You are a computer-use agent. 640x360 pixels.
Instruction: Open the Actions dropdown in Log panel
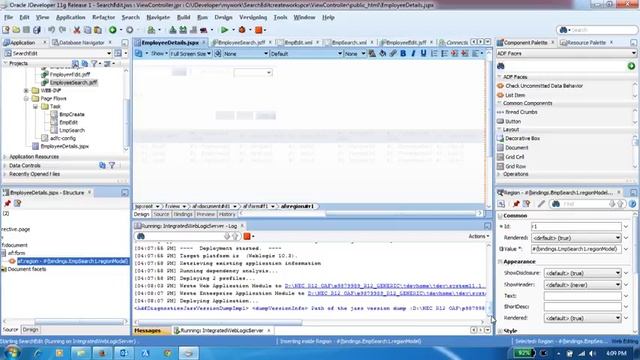[x=478, y=236]
